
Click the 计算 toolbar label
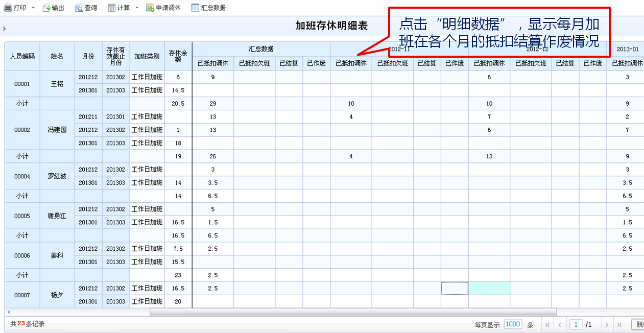[124, 8]
